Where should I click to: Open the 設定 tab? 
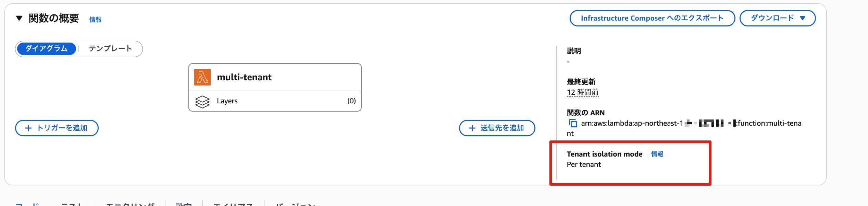point(184,204)
